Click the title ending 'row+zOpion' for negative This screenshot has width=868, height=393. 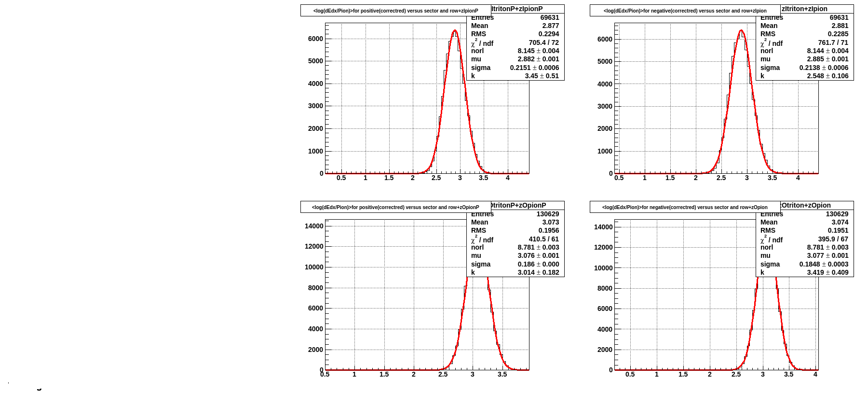pyautogui.click(x=685, y=207)
